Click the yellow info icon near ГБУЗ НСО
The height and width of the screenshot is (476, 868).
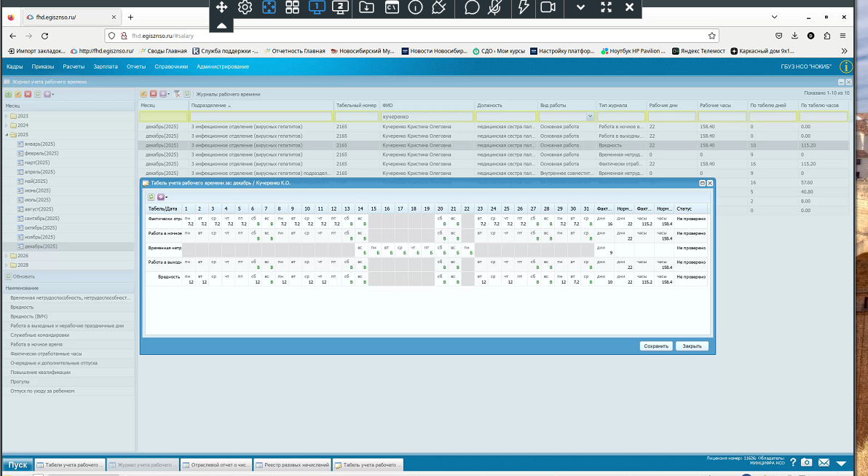[846, 66]
